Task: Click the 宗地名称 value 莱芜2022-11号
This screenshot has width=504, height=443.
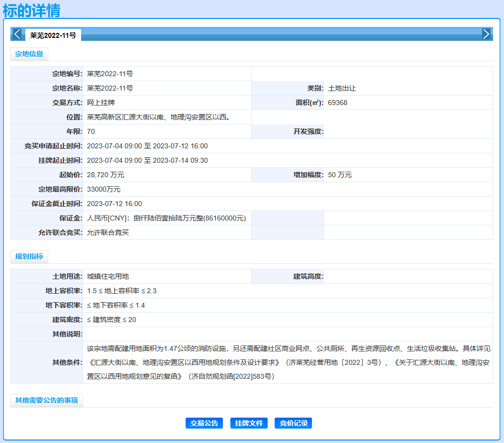Action: [110, 88]
